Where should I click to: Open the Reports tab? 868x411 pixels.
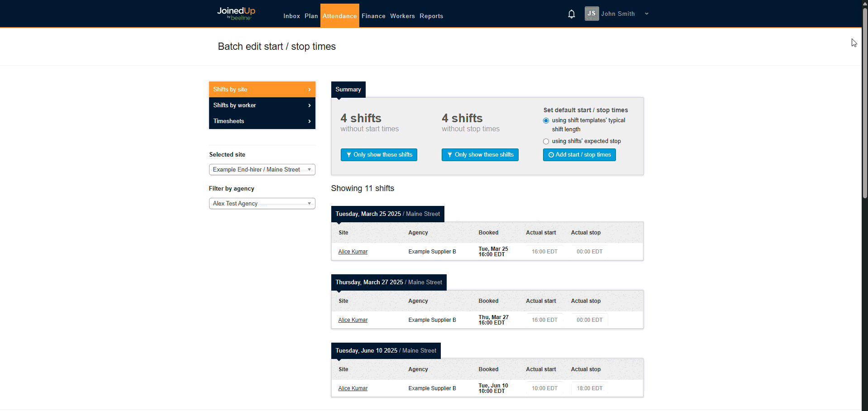(431, 16)
